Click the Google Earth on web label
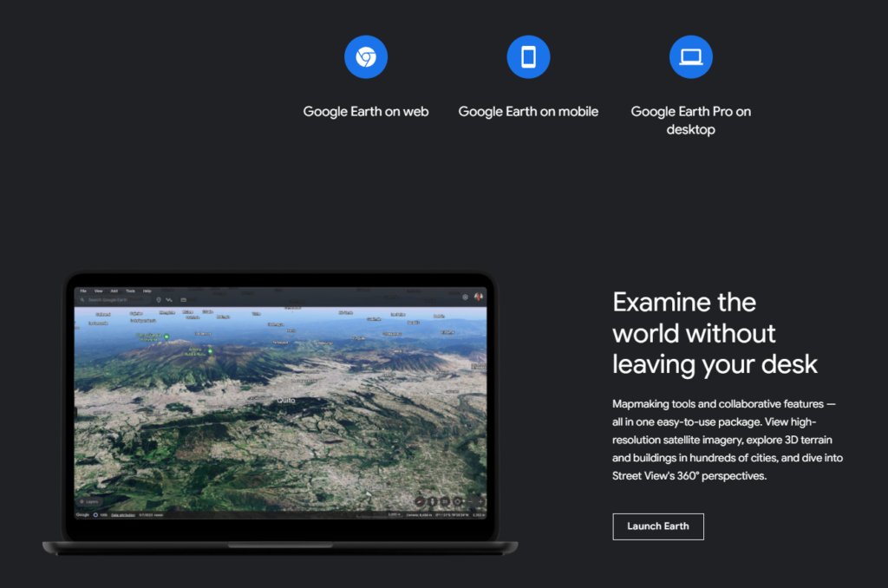This screenshot has height=588, width=888. pyautogui.click(x=365, y=111)
